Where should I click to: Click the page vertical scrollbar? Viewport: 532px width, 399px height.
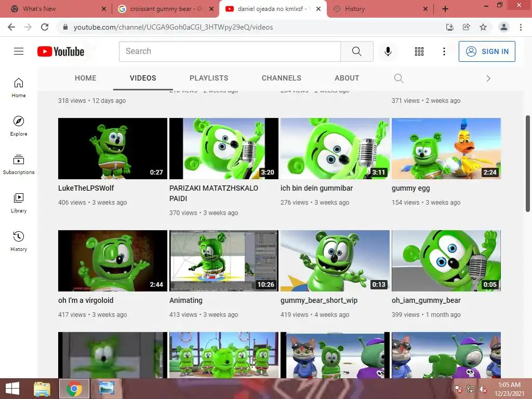[x=528, y=164]
